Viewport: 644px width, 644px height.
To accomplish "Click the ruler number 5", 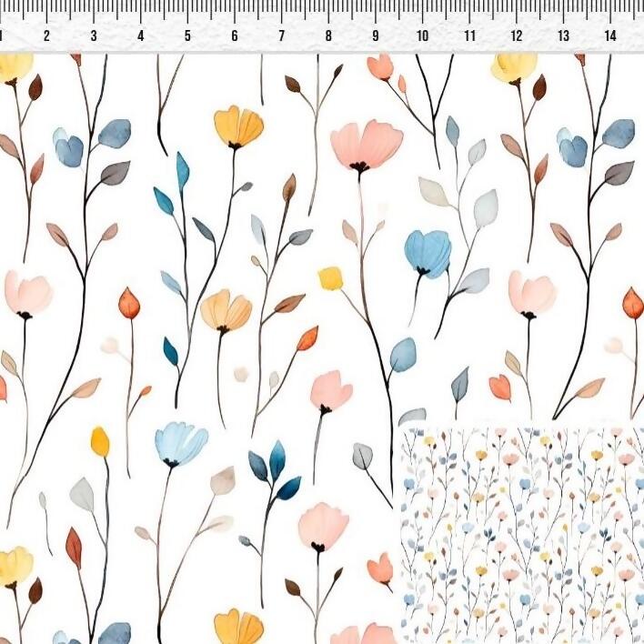I will click(187, 36).
